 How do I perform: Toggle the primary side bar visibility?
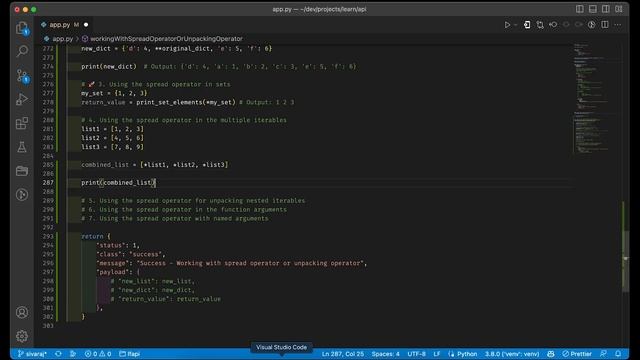[580, 9]
